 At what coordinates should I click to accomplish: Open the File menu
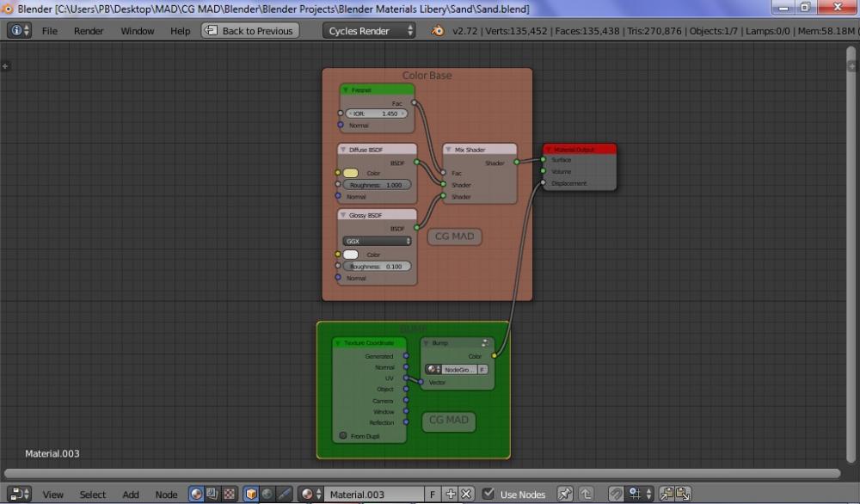click(50, 31)
